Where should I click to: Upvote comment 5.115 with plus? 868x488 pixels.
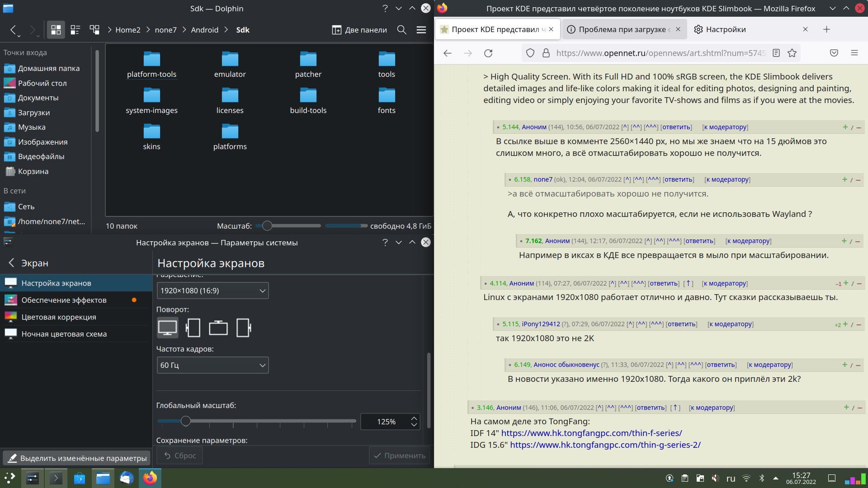[x=845, y=324]
